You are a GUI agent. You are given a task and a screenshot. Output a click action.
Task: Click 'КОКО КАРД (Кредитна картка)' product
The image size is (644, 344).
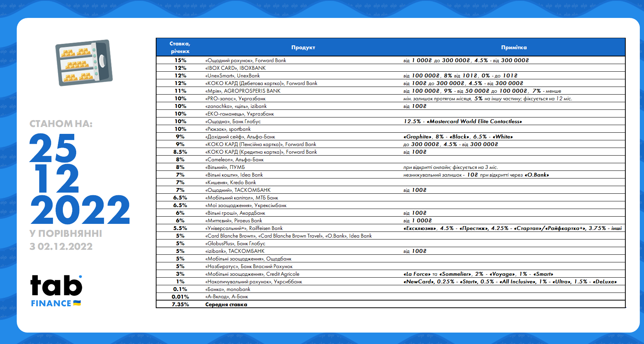261,152
